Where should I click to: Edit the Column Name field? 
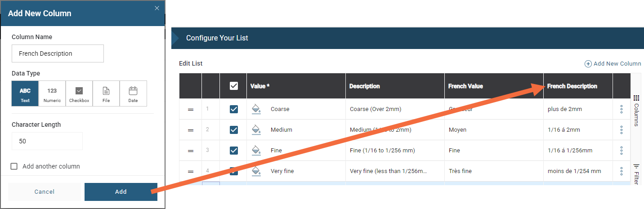58,53
